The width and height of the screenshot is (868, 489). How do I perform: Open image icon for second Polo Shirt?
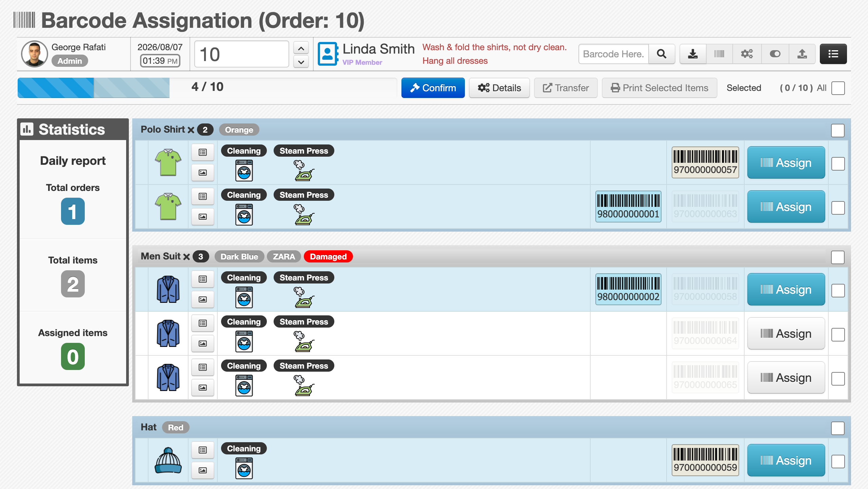point(203,217)
